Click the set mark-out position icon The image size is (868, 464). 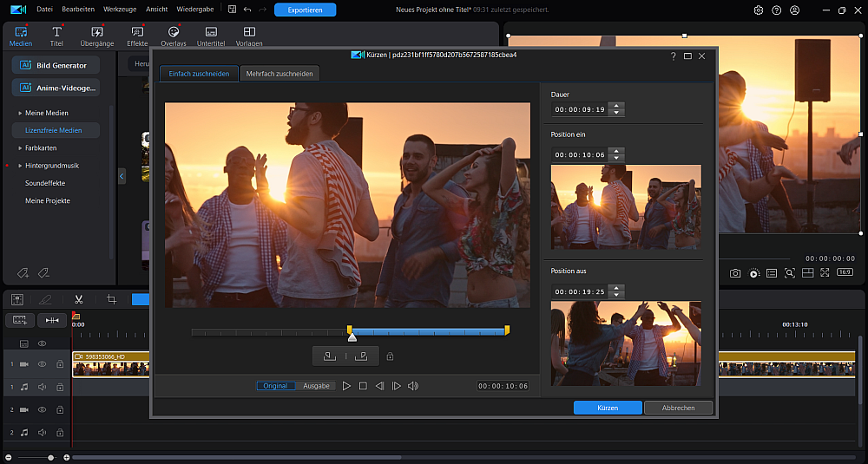coord(361,356)
